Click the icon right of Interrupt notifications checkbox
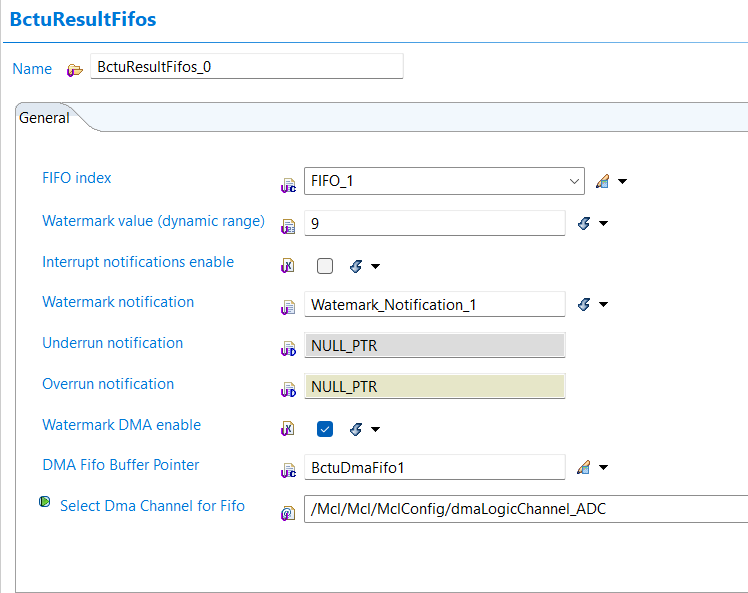748x593 pixels. [x=355, y=266]
